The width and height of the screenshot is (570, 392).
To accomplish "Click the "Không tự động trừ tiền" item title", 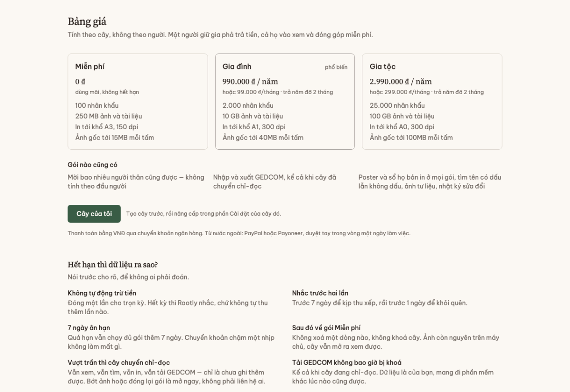I will tap(102, 293).
